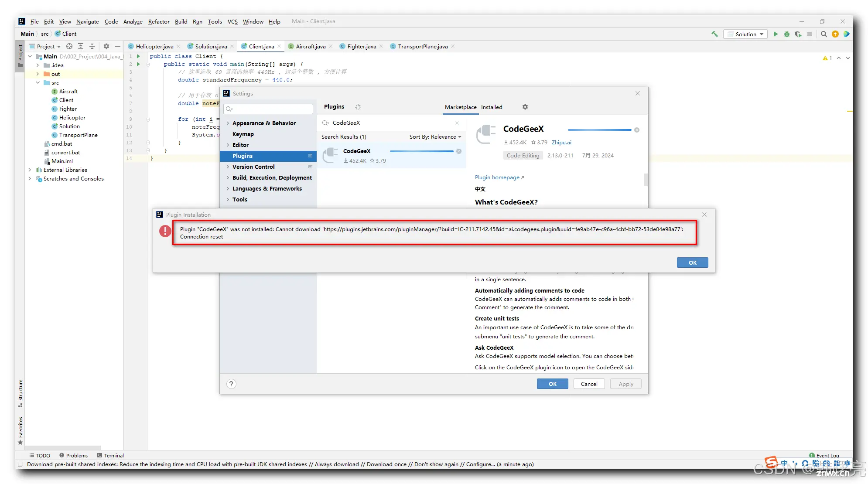Image resolution: width=868 pixels, height=484 pixels.
Task: Expand External Libraries node
Action: coord(30,170)
